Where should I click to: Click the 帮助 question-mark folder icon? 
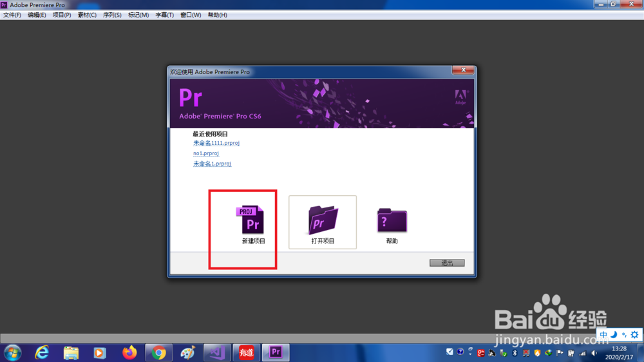(x=392, y=220)
